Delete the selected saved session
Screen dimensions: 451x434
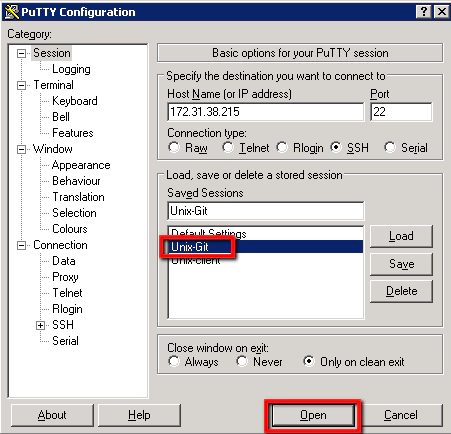[x=401, y=291]
